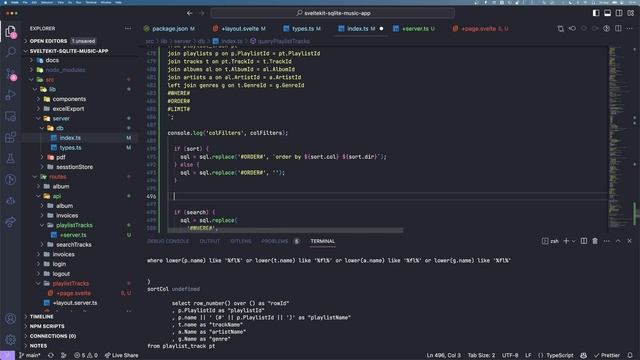The width and height of the screenshot is (640, 360).
Task: Open Run and Debug view
Action: [11, 95]
